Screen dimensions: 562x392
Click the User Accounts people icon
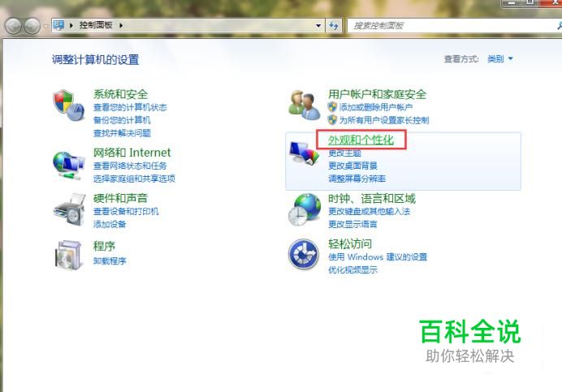point(305,105)
